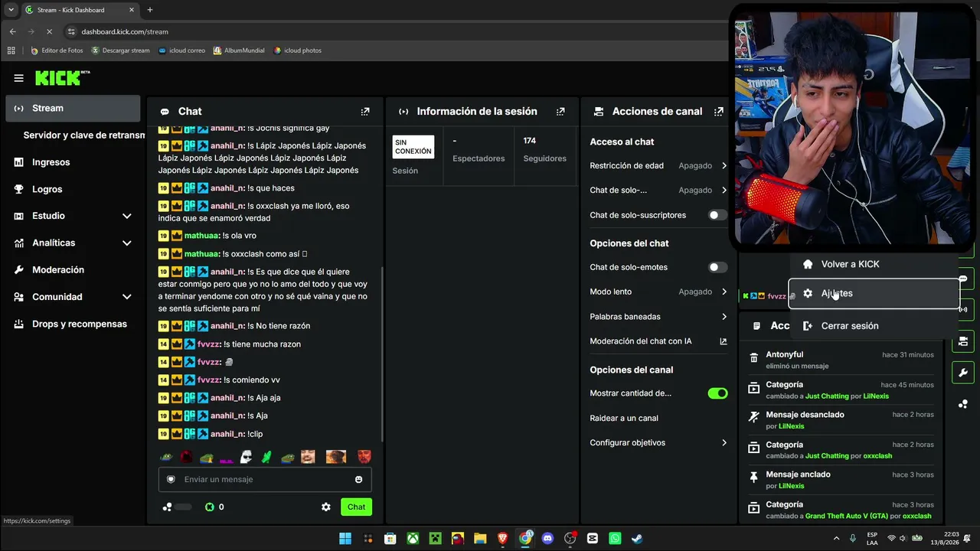
Task: Click the chat identity shield icon in message box
Action: coord(171,479)
